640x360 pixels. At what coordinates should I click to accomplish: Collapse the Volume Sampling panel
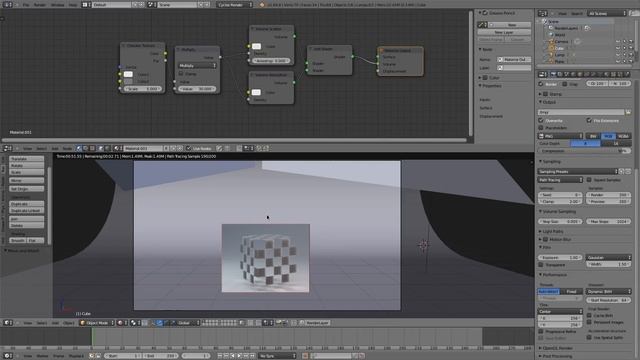[558, 212]
